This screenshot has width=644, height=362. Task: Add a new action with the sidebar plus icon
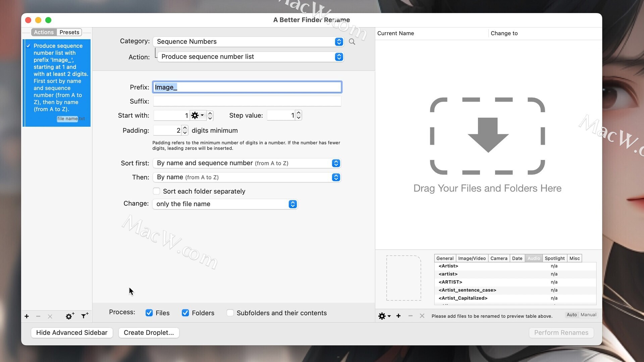click(x=27, y=316)
